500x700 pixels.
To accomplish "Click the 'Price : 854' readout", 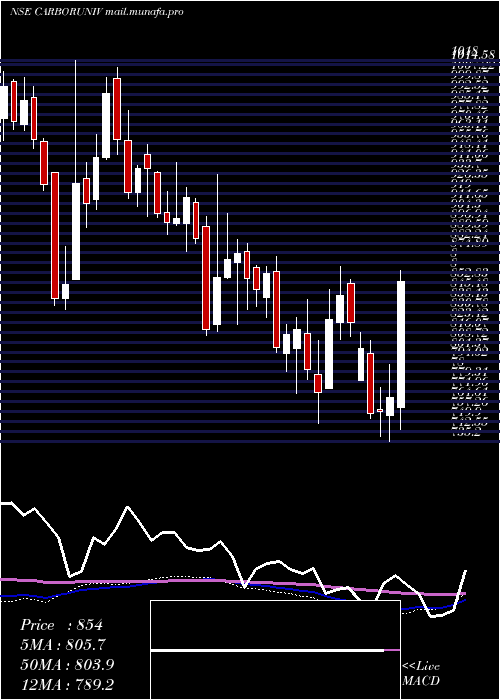I will 62,625.
